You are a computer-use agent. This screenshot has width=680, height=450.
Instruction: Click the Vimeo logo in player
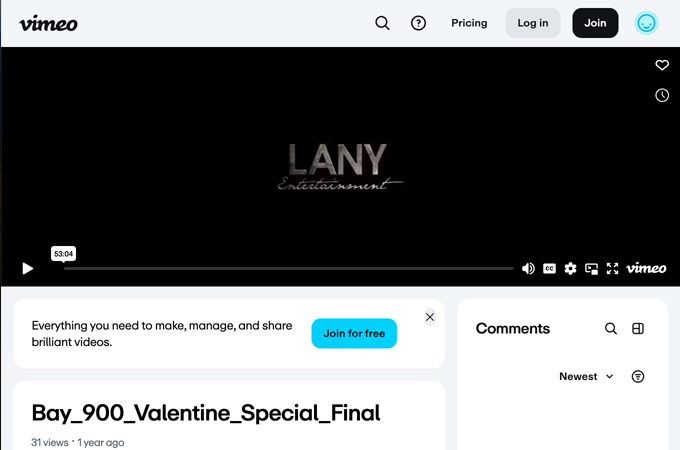tap(646, 268)
